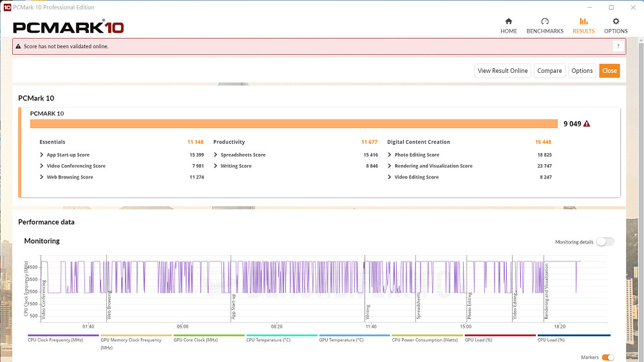Click warning icon in the validation banner
The image size is (644, 362).
click(x=19, y=46)
